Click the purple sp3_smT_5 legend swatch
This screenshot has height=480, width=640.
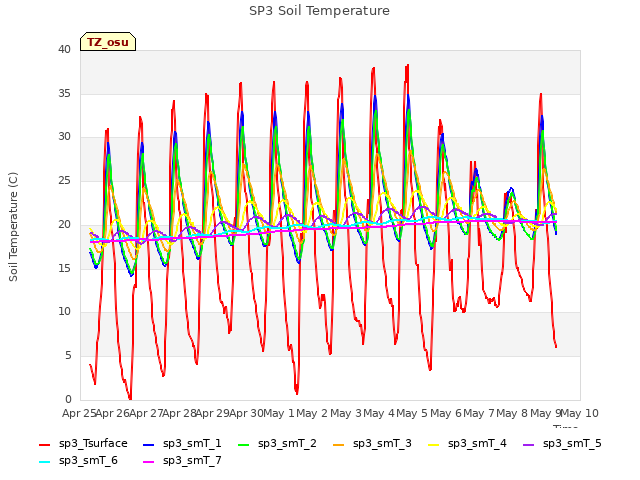[529, 445]
